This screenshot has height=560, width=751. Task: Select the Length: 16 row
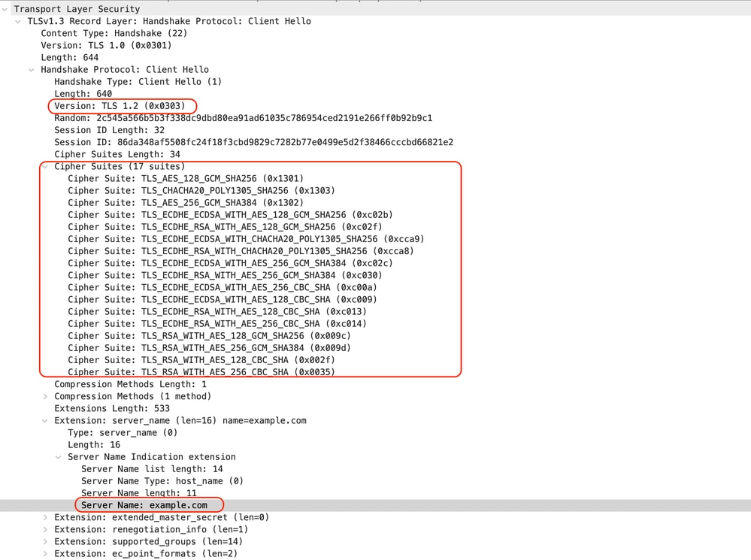click(94, 445)
